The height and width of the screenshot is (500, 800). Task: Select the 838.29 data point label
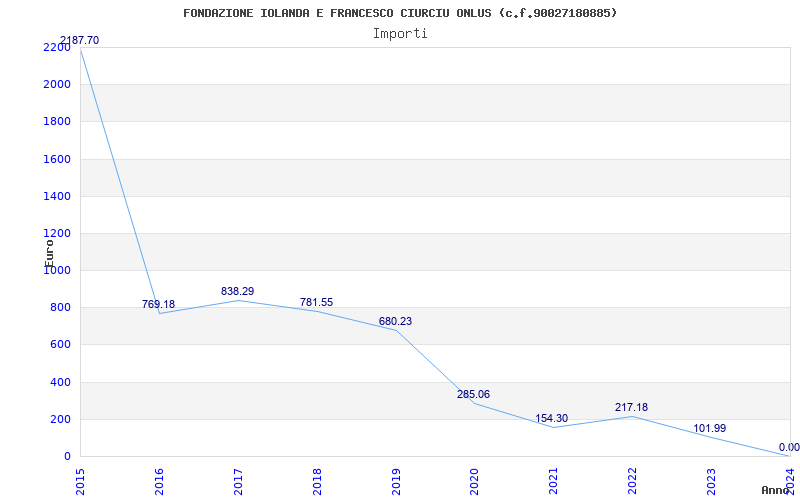[x=237, y=291]
